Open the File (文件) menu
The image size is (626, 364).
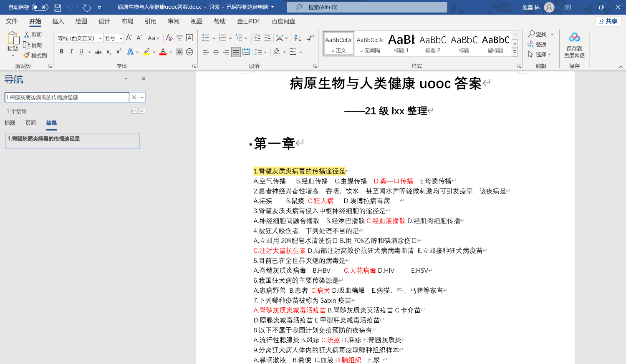(12, 21)
